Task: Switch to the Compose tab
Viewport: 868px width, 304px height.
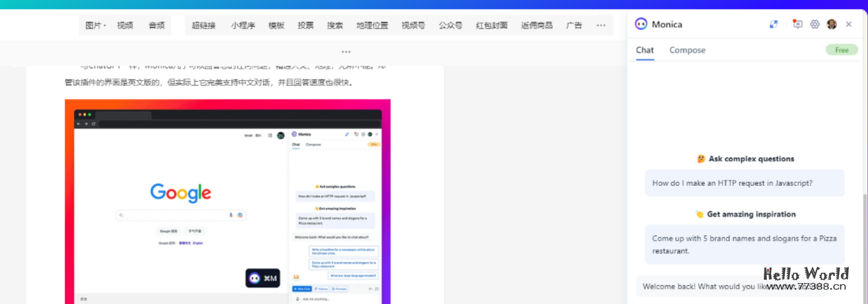Action: (x=688, y=50)
